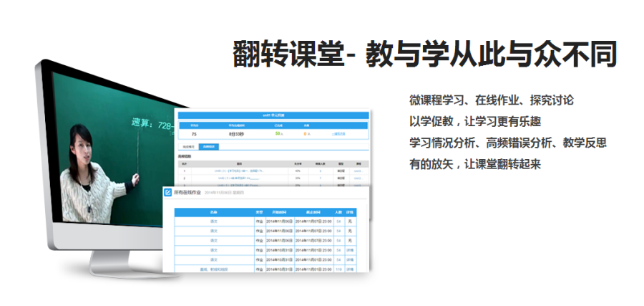644x306 pixels.
Task: Click the blue unit title bar of the report
Action: (272, 115)
